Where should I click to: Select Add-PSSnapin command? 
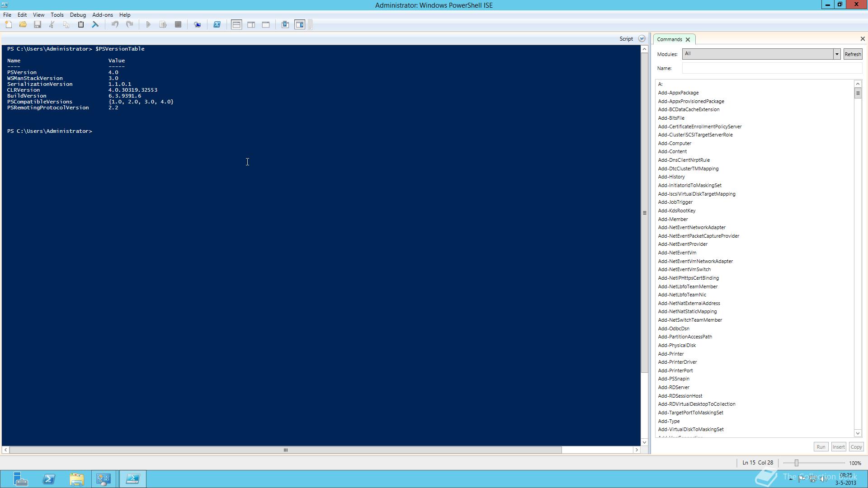pyautogui.click(x=674, y=379)
